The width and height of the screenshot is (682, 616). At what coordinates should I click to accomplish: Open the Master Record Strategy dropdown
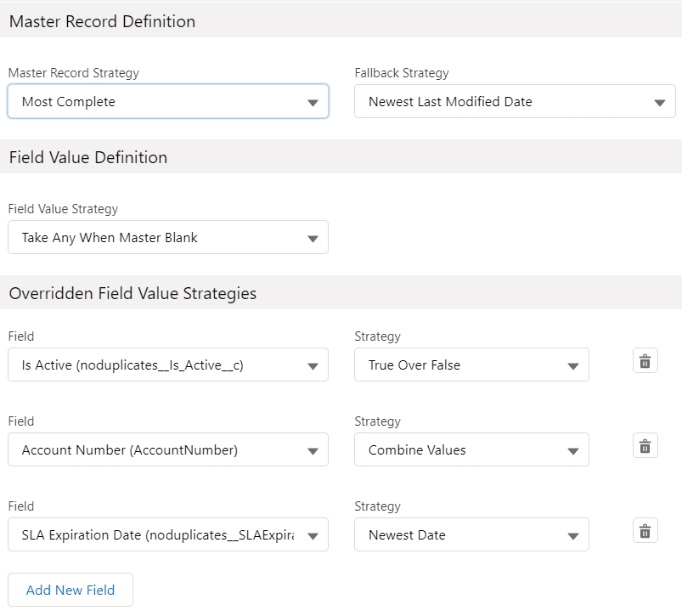(x=167, y=102)
